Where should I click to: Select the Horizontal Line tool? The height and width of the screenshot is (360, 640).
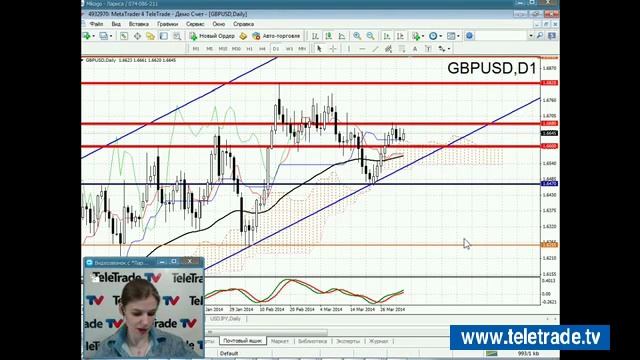[x=362, y=49]
